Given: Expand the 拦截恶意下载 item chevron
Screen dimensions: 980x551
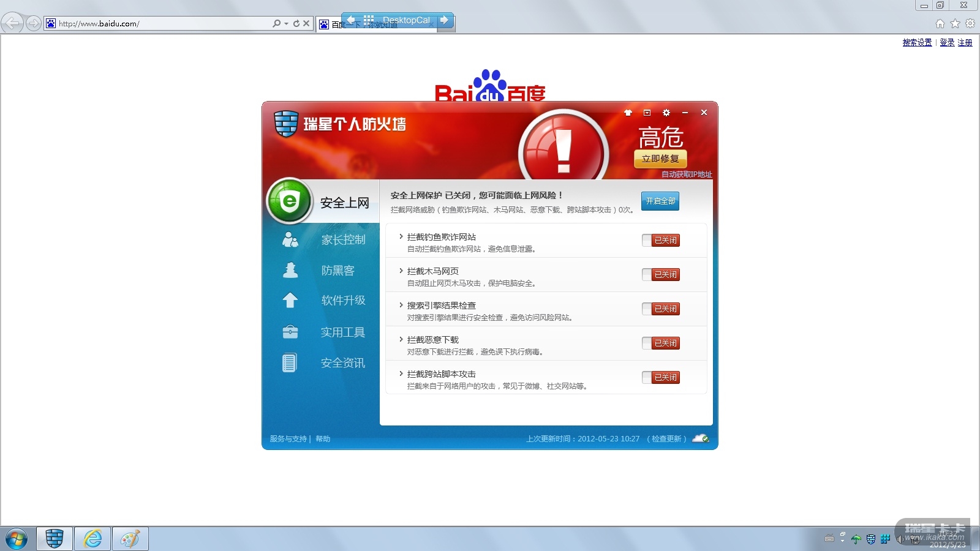Looking at the screenshot, I should click(x=401, y=339).
